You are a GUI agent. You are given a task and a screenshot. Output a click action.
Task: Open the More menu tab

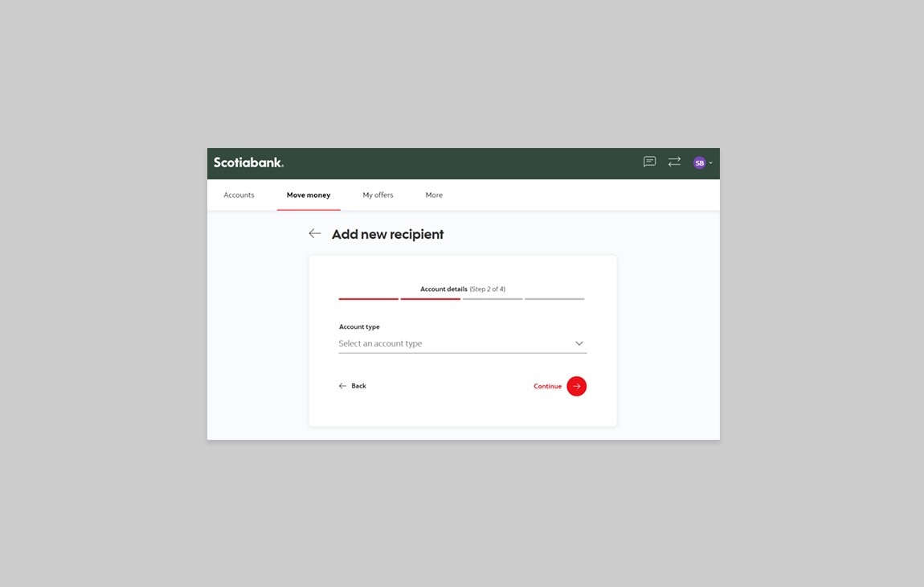[434, 195]
